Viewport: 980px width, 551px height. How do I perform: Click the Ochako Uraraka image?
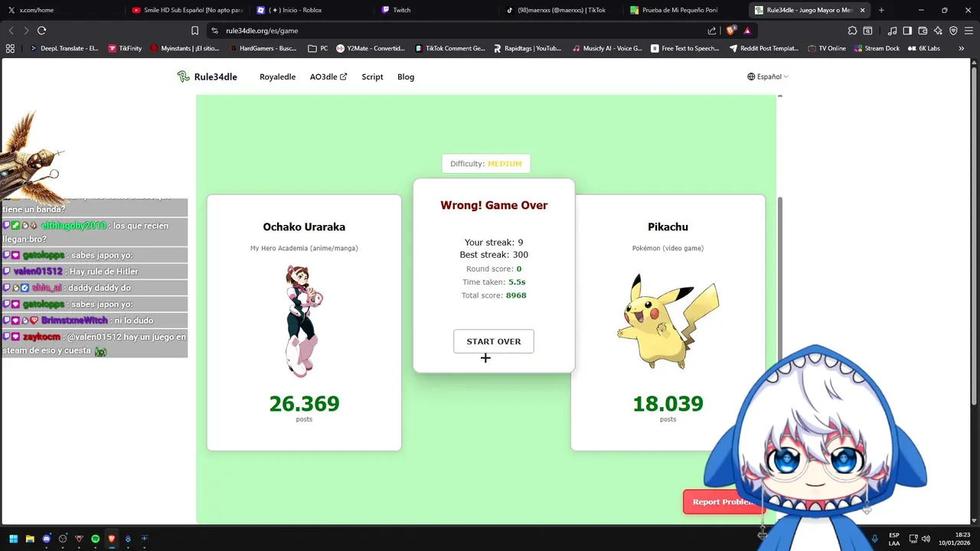pyautogui.click(x=304, y=321)
